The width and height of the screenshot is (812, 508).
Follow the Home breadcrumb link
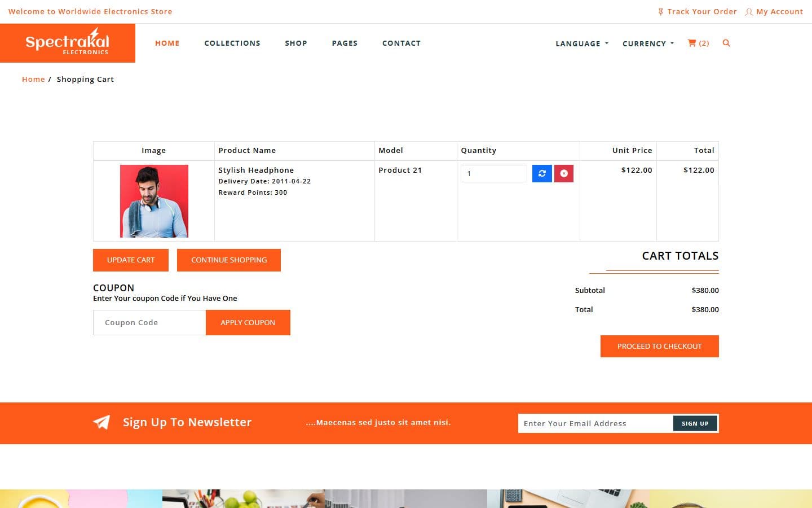pos(33,79)
